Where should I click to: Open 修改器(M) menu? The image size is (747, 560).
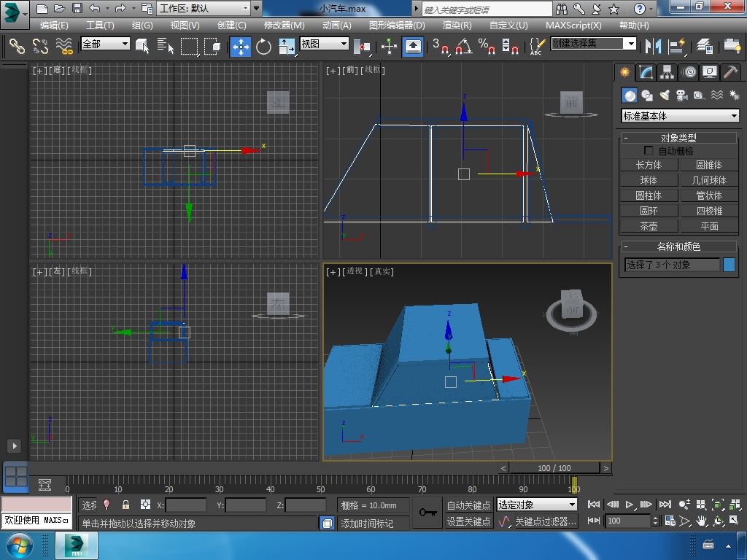285,26
